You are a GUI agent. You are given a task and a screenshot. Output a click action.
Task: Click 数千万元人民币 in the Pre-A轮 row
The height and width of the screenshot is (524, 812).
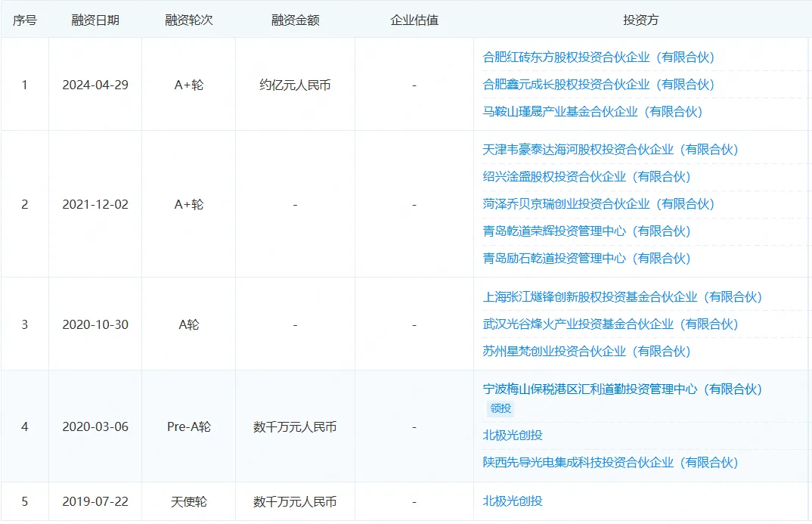coord(295,426)
